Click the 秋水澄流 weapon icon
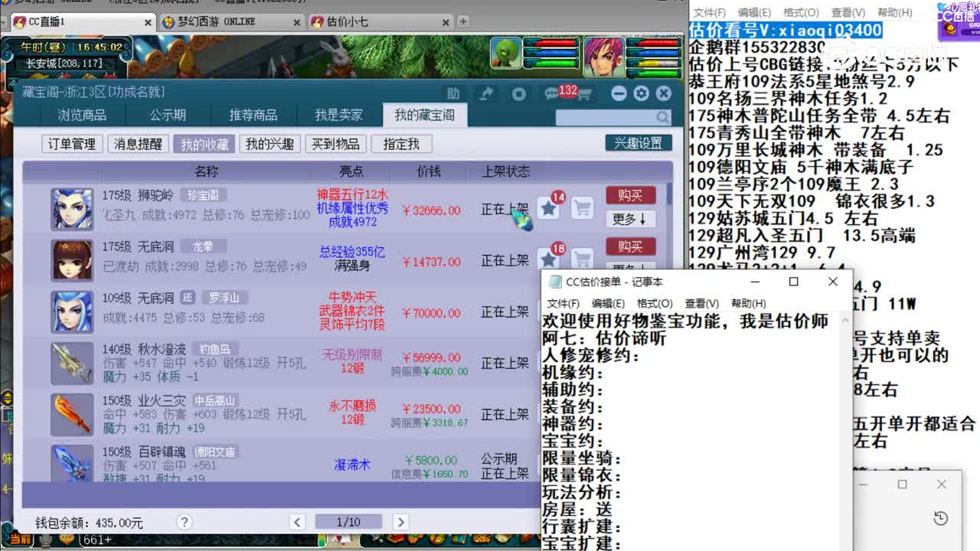The height and width of the screenshot is (551, 980). tap(72, 363)
